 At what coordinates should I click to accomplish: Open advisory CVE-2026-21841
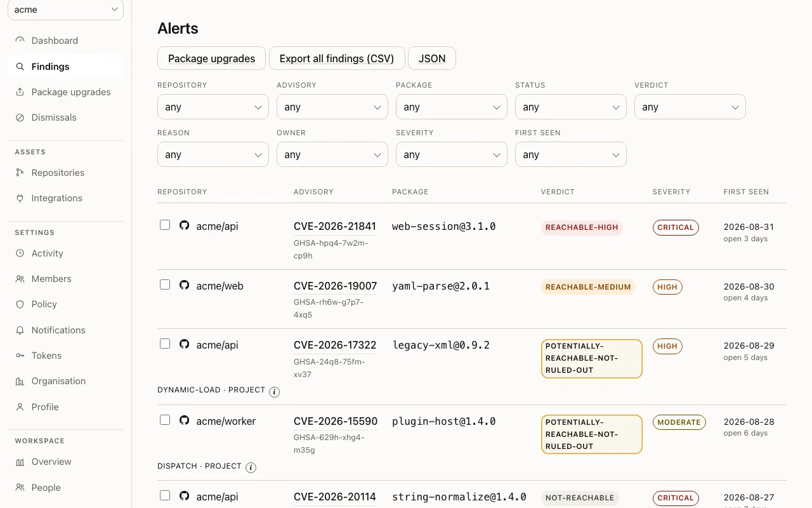point(335,226)
